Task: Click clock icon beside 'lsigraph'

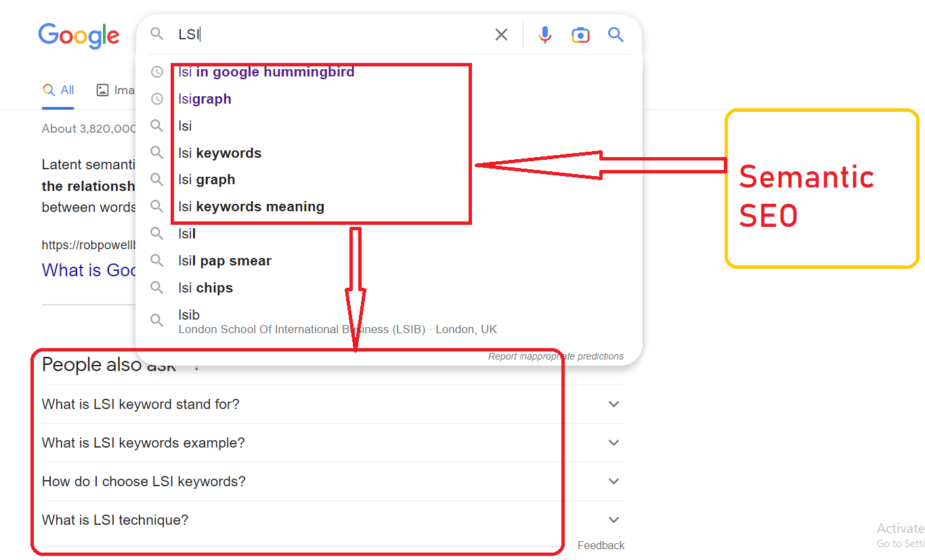Action: tap(157, 99)
